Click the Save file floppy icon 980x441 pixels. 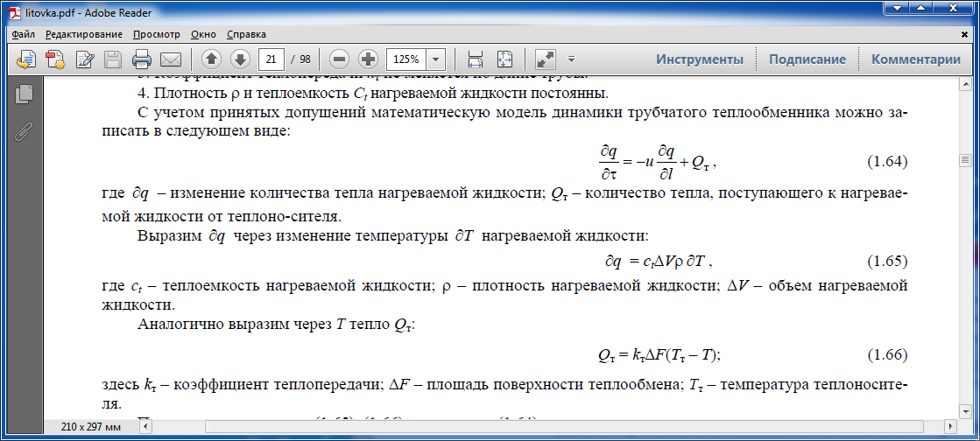pyautogui.click(x=113, y=60)
